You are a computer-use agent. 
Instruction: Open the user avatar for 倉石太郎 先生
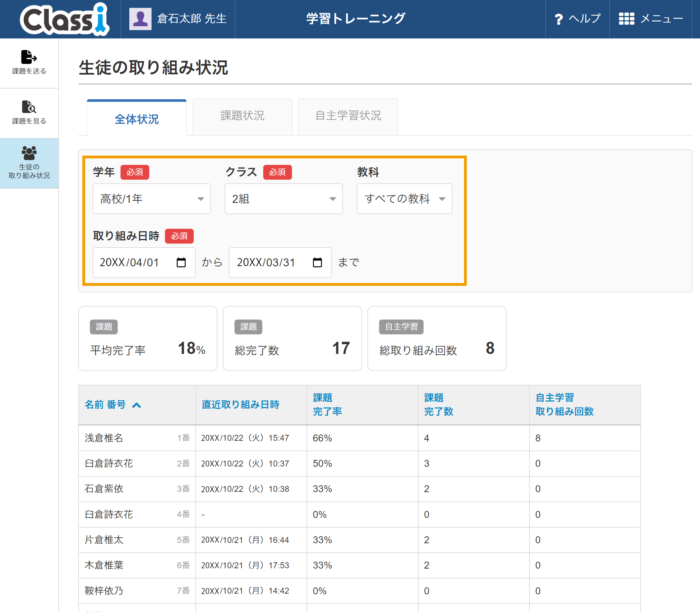click(x=140, y=19)
